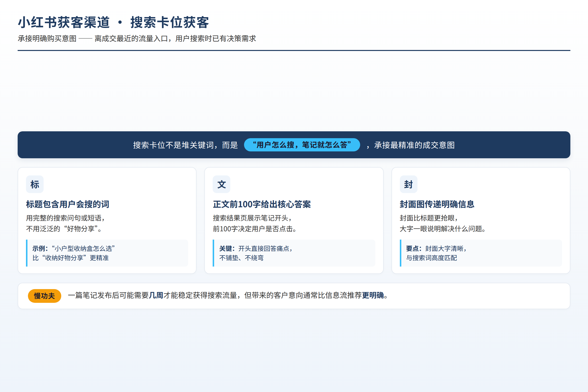The width and height of the screenshot is (588, 392).
Task: Click bold word 几周 in bottom note
Action: click(x=156, y=295)
